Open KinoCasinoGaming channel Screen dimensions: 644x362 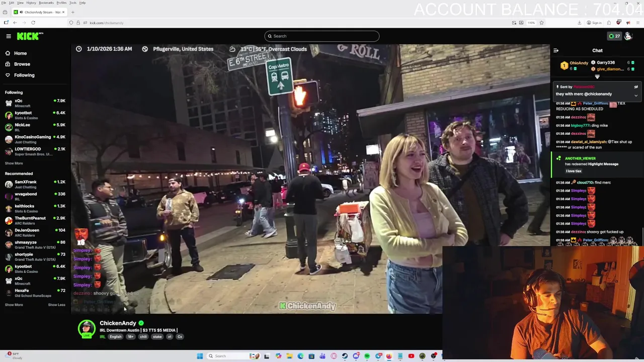pyautogui.click(x=35, y=139)
